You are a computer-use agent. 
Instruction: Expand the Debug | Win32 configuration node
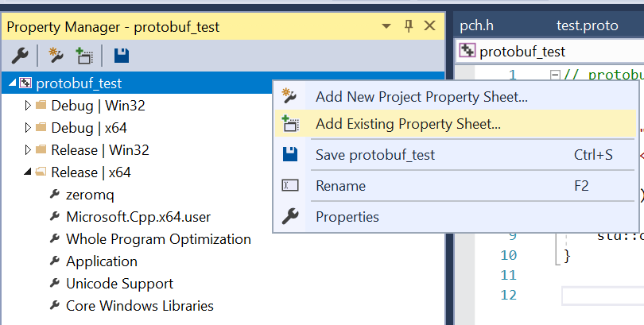click(x=29, y=105)
